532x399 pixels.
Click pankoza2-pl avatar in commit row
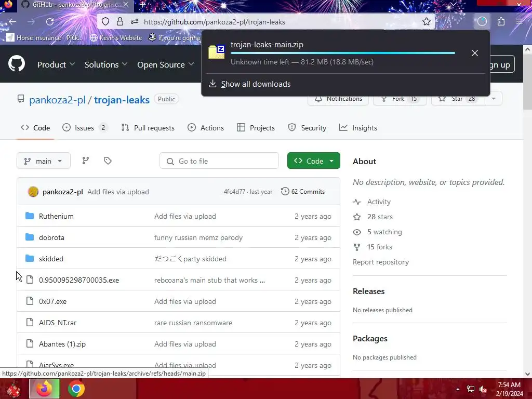tap(33, 192)
